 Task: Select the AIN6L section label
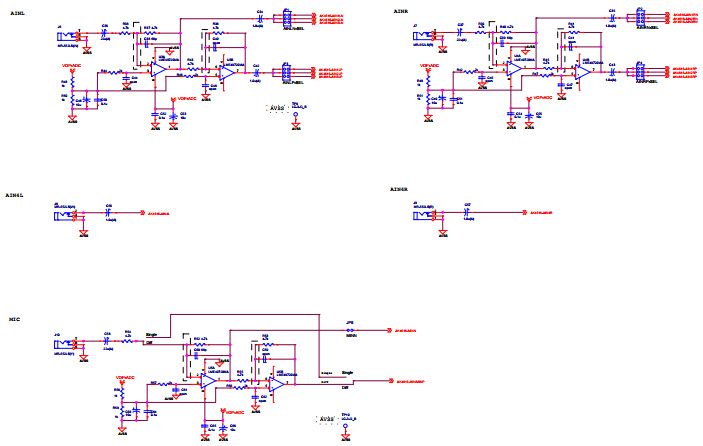click(17, 190)
